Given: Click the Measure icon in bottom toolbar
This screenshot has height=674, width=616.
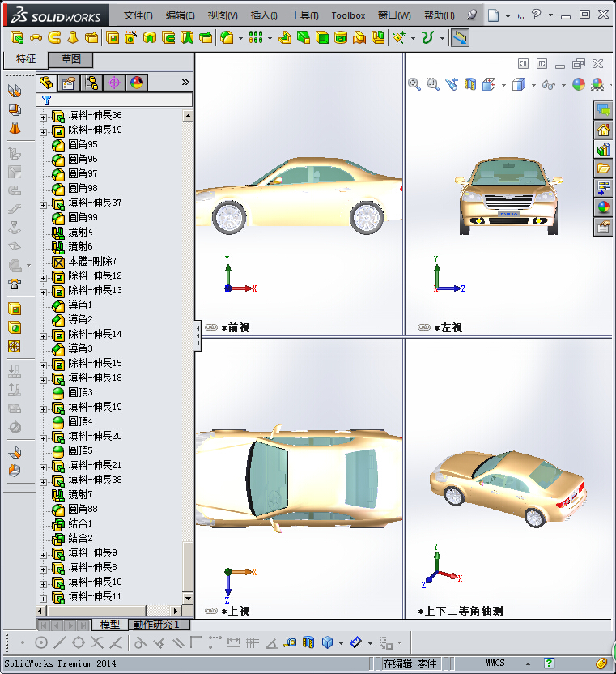Looking at the screenshot, I should (x=290, y=642).
